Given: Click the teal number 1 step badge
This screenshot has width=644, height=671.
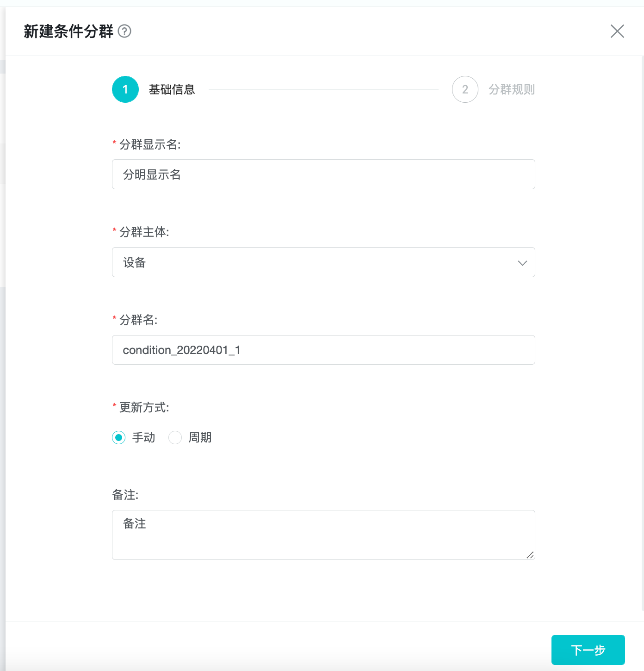Looking at the screenshot, I should 125,89.
